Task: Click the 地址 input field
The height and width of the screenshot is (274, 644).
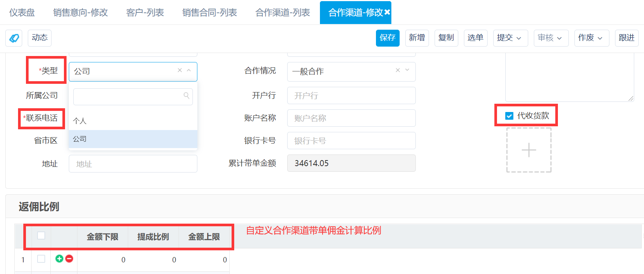Action: point(133,164)
